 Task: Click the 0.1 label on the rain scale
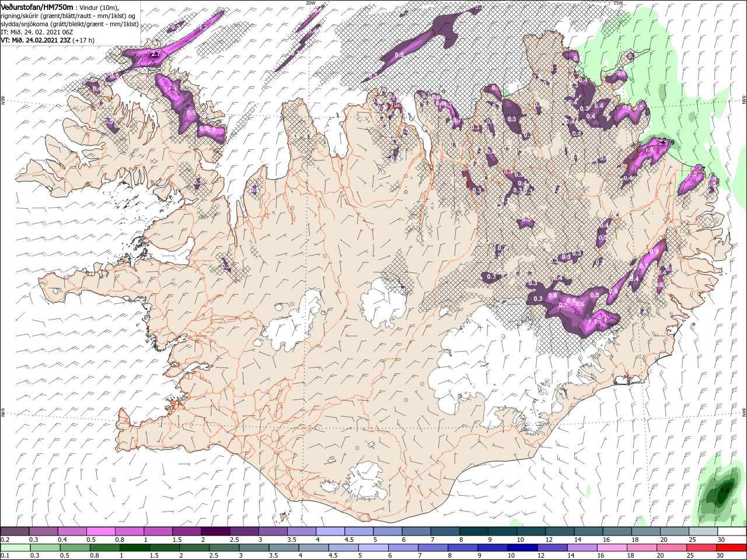click(x=5, y=555)
